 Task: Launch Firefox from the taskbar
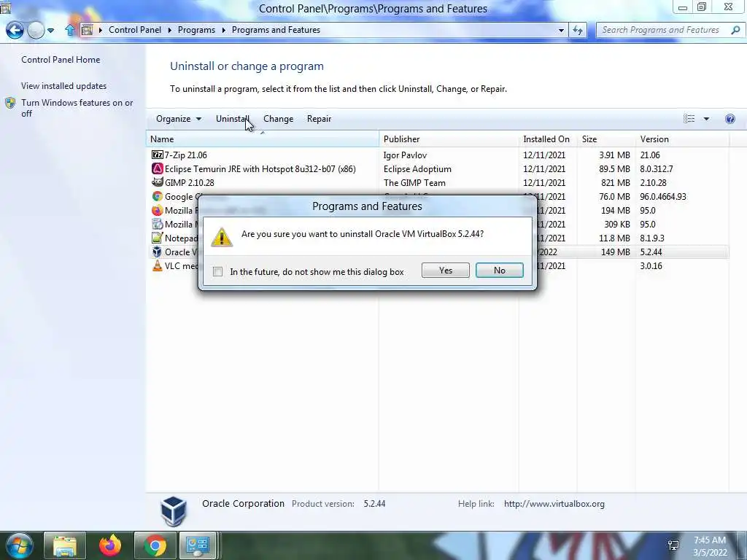[x=110, y=545]
